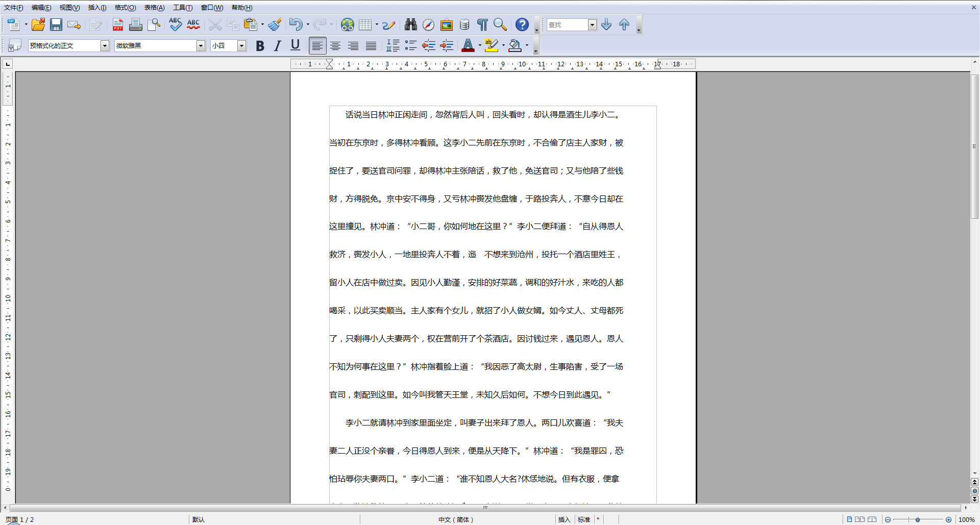Create a new document via toolbar icon
The image size is (980, 525).
click(x=14, y=24)
